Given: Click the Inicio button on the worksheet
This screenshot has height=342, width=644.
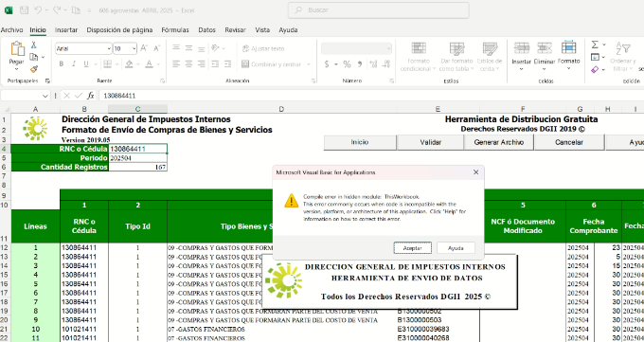Looking at the screenshot, I should [x=360, y=142].
